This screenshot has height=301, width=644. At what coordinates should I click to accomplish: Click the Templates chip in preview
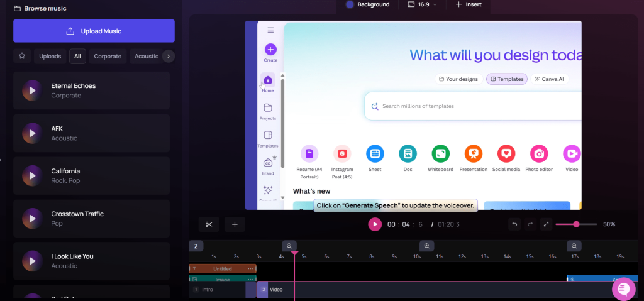(507, 79)
